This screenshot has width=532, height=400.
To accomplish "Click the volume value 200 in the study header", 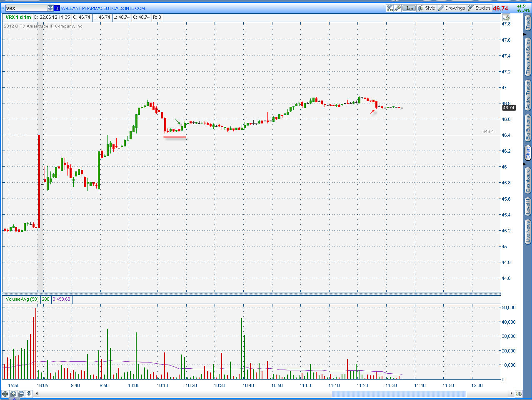I will click(x=45, y=299).
